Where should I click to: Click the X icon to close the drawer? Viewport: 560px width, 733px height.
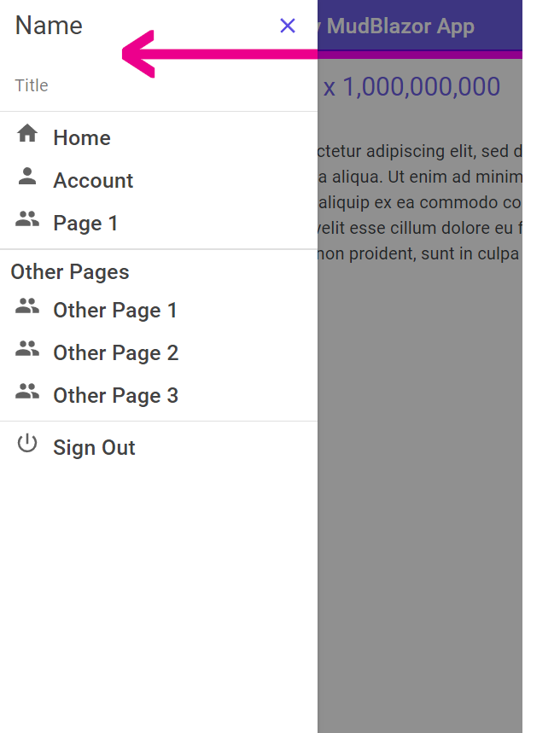click(288, 26)
